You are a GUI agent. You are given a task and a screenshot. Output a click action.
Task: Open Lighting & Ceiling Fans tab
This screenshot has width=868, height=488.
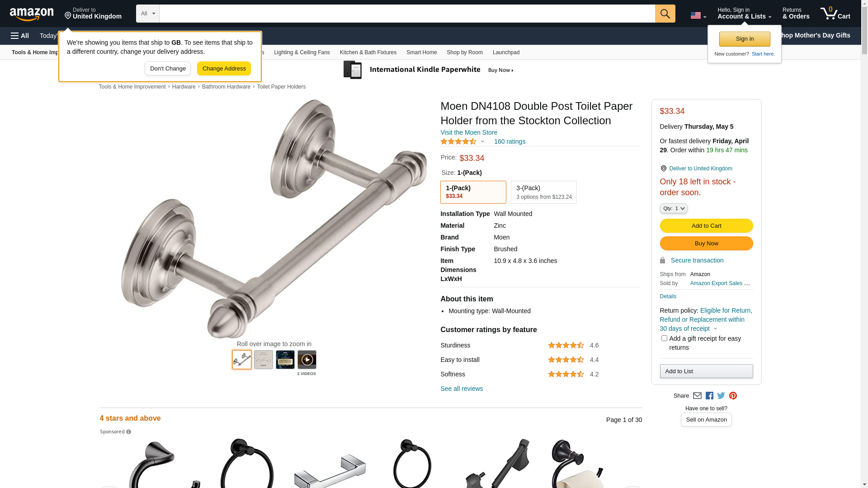[x=302, y=52]
